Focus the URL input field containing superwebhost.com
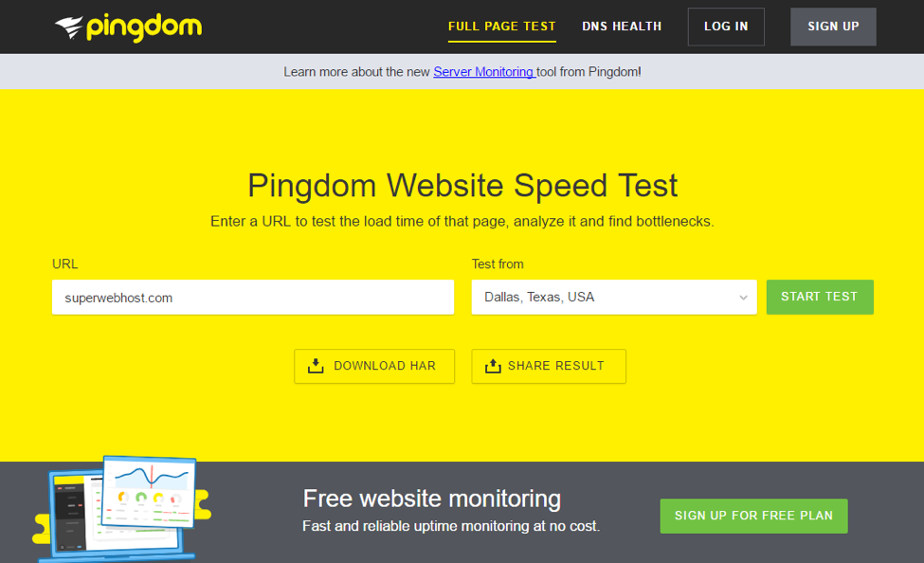 pyautogui.click(x=253, y=297)
